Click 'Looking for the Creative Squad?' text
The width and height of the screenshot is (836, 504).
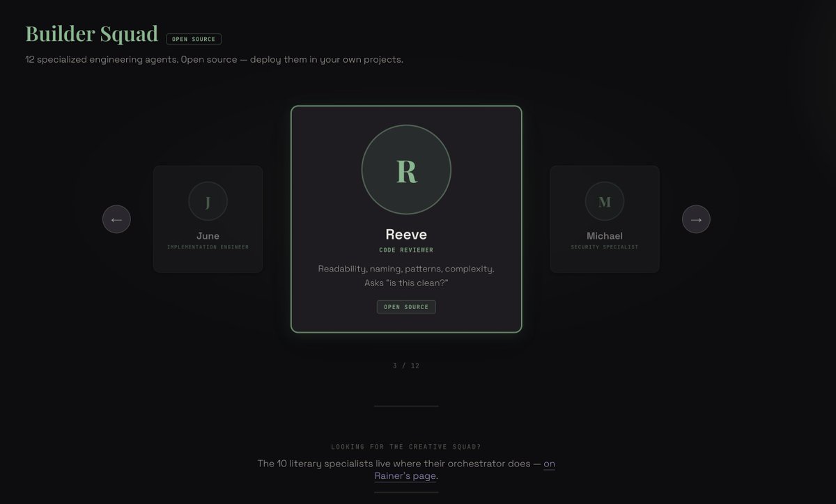click(406, 447)
